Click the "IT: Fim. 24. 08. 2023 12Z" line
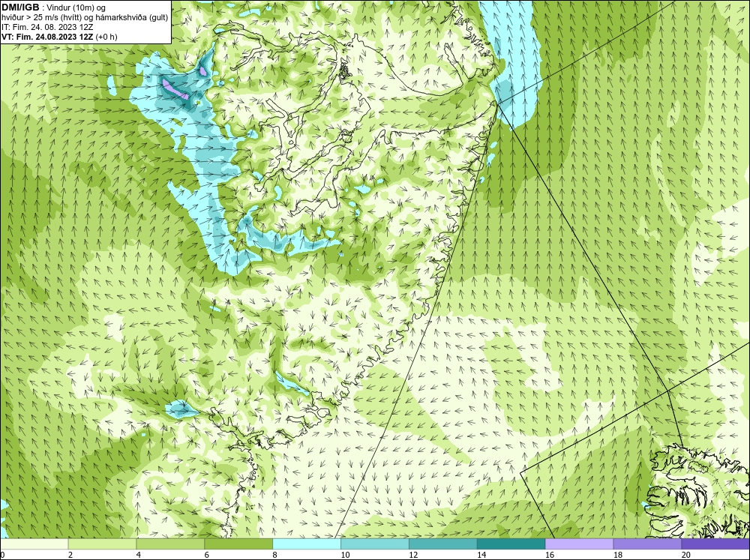 click(x=46, y=27)
